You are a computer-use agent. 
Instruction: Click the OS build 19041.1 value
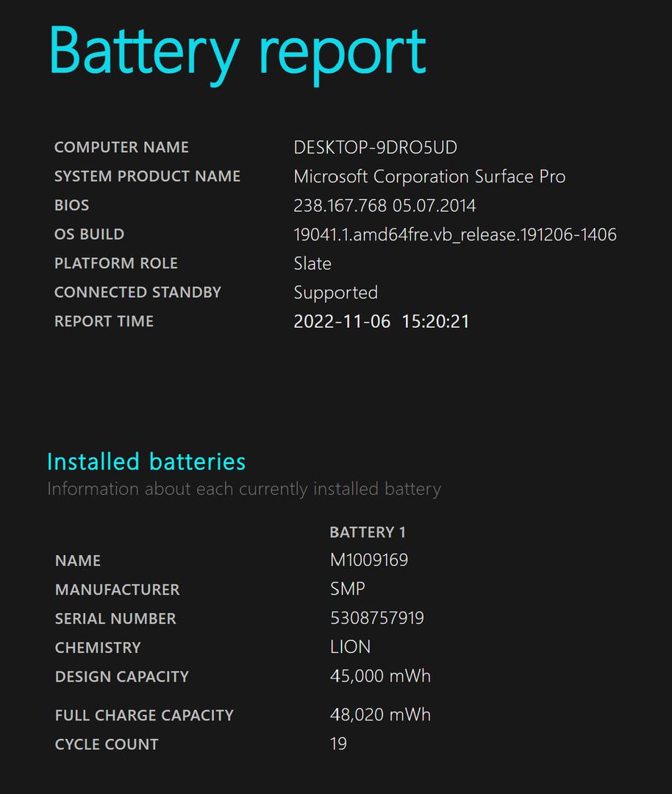pyautogui.click(x=455, y=235)
